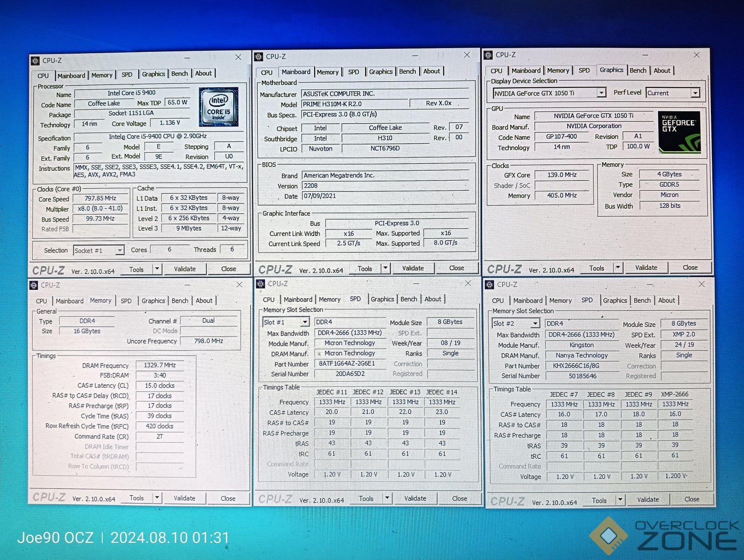Image resolution: width=744 pixels, height=560 pixels.
Task: Click the Tools button in the GTX 1050 Ti window
Action: coord(597,268)
